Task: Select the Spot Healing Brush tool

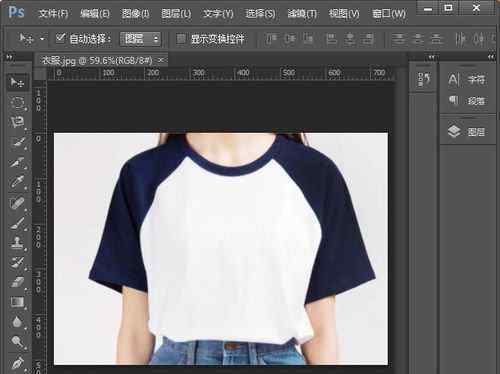Action: (17, 203)
